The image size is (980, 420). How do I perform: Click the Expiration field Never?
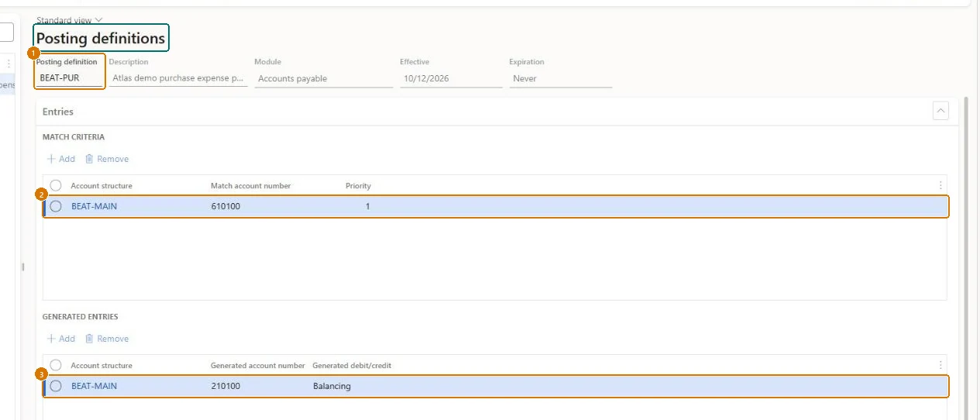coord(561,78)
